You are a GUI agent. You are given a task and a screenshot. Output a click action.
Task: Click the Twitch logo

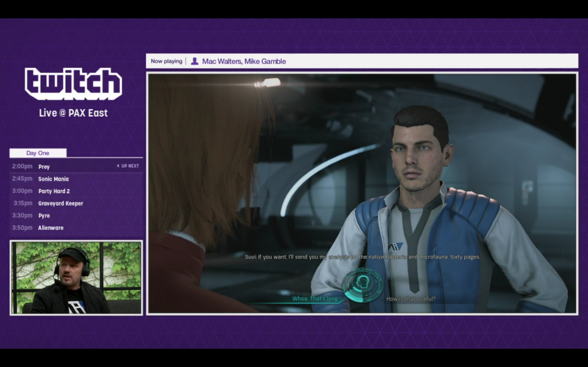73,84
